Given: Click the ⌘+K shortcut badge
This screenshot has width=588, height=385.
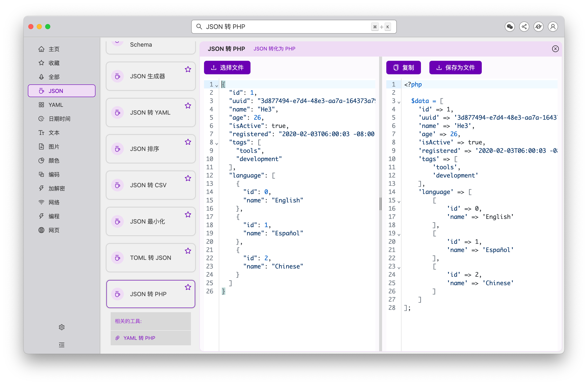Looking at the screenshot, I should click(x=381, y=27).
